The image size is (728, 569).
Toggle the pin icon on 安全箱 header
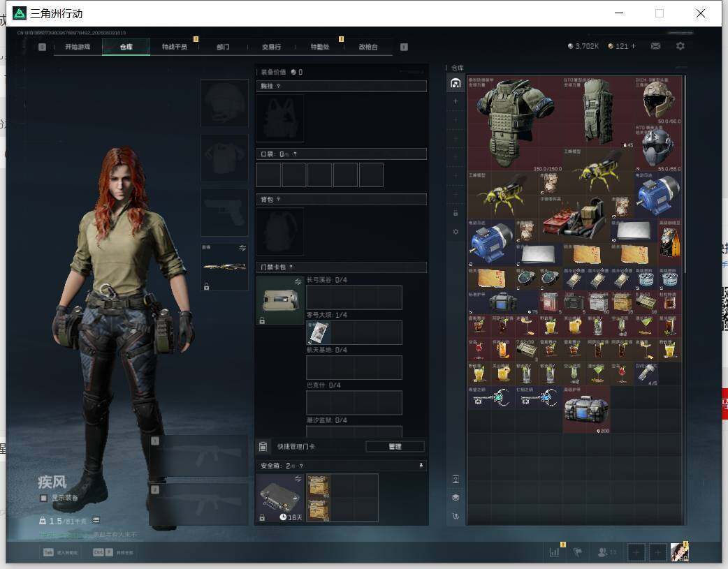pos(421,466)
